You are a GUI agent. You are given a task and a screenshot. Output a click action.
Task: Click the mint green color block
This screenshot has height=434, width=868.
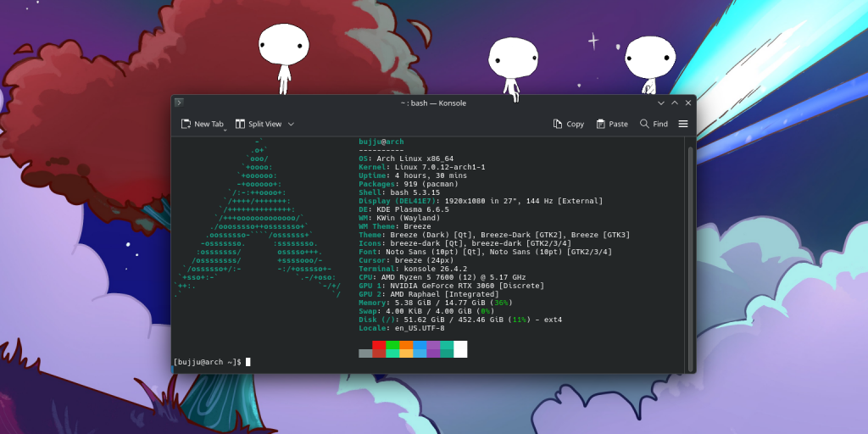coord(392,353)
